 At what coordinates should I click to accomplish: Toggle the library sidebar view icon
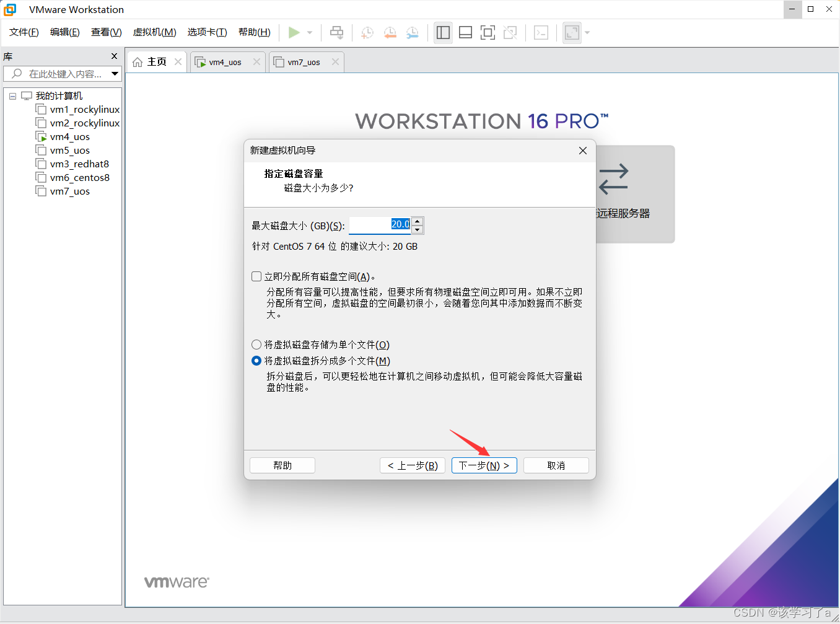click(x=443, y=32)
